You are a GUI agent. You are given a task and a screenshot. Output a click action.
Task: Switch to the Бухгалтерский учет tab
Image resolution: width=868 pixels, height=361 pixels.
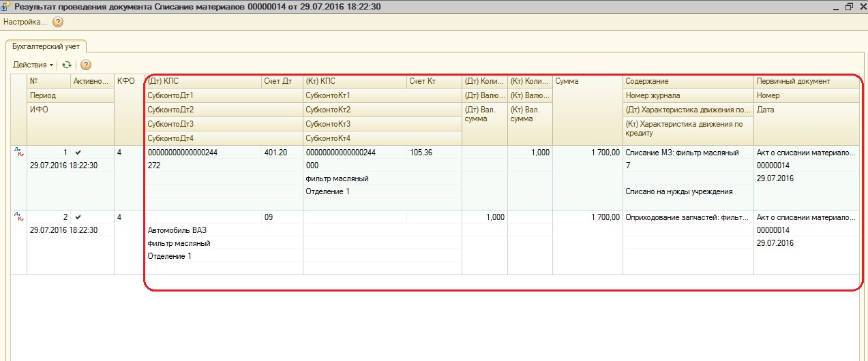point(46,46)
